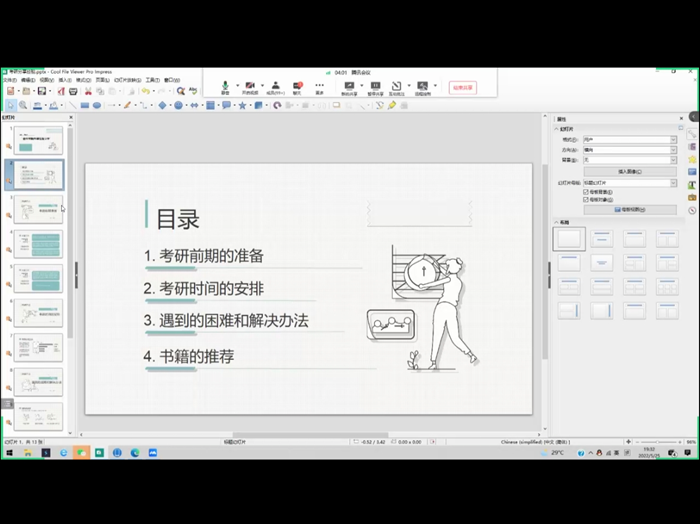Click the star shapes tool icon
The height and width of the screenshot is (524, 700).
pyautogui.click(x=242, y=105)
